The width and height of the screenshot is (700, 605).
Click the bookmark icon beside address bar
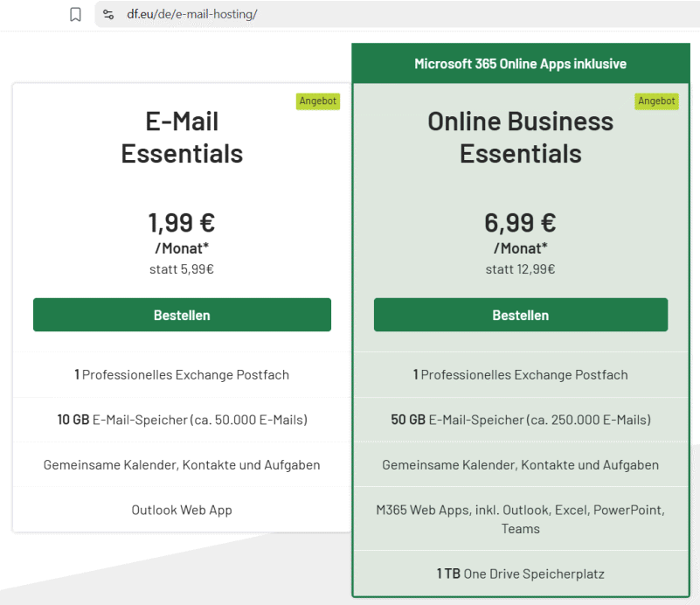(x=75, y=14)
